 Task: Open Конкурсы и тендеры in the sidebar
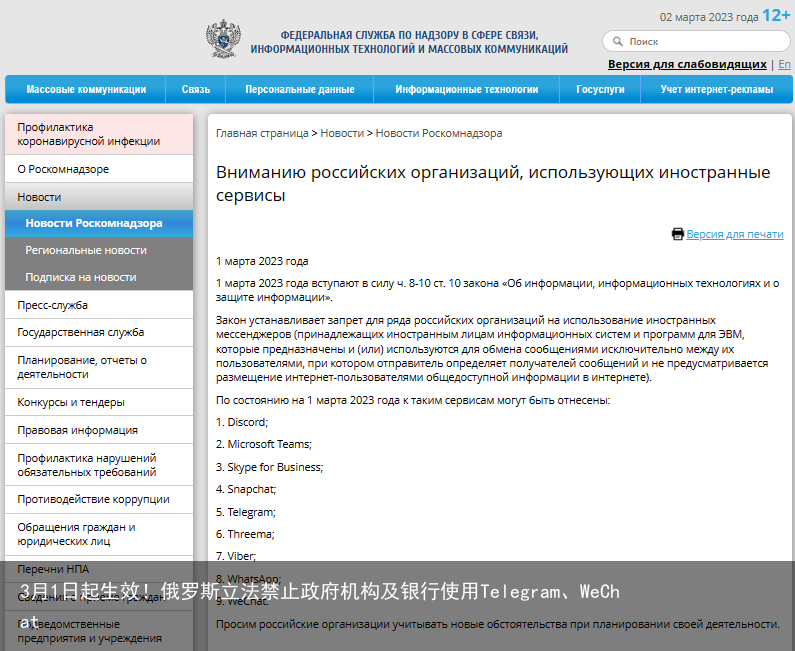tap(99, 402)
